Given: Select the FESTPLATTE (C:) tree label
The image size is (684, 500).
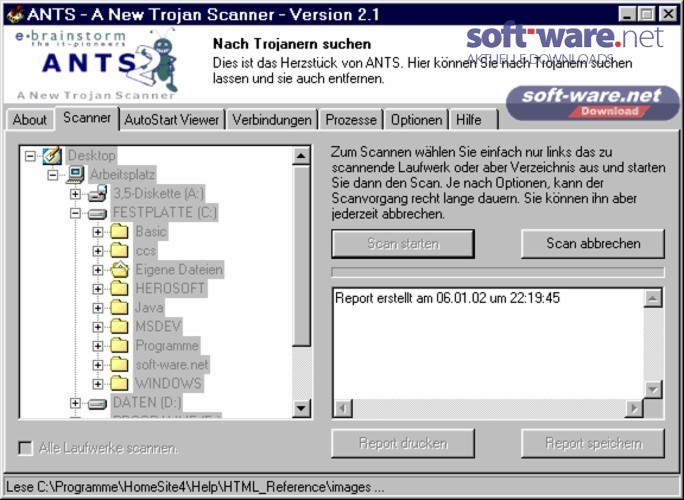Looking at the screenshot, I should 164,213.
